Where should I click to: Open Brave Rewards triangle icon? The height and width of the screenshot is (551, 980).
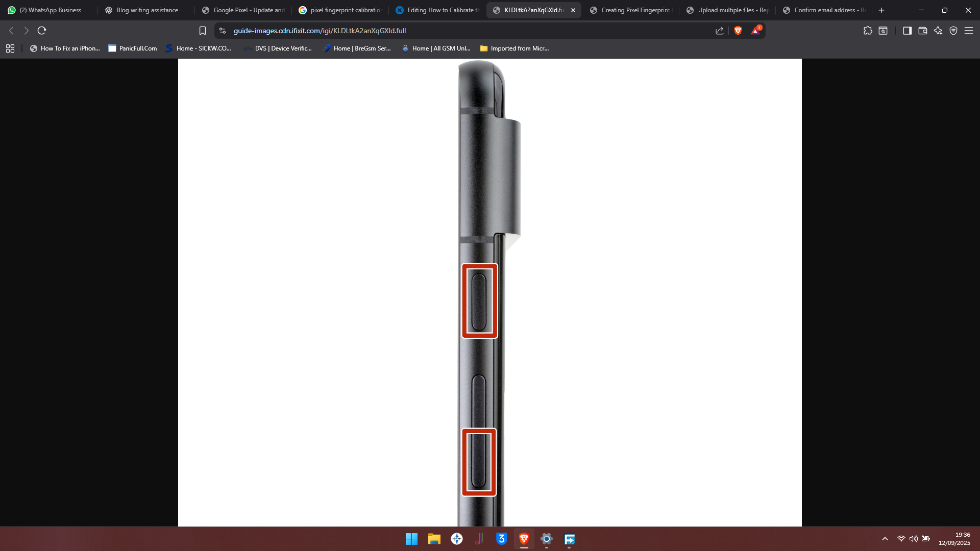click(x=755, y=31)
